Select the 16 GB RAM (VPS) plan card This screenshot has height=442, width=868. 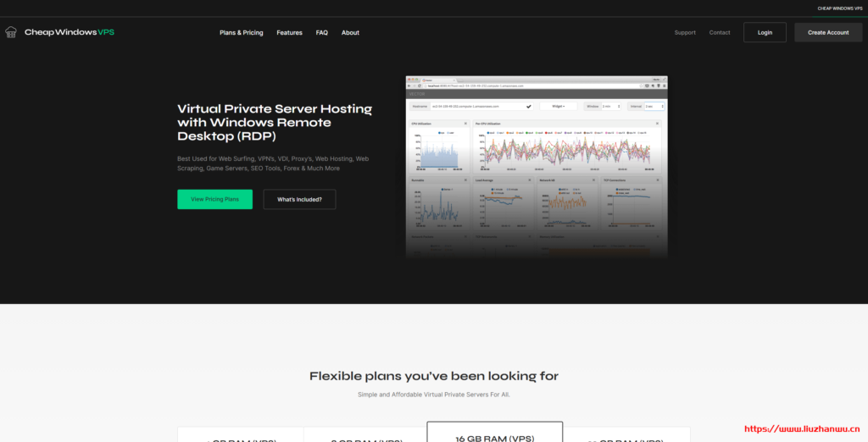point(494,432)
